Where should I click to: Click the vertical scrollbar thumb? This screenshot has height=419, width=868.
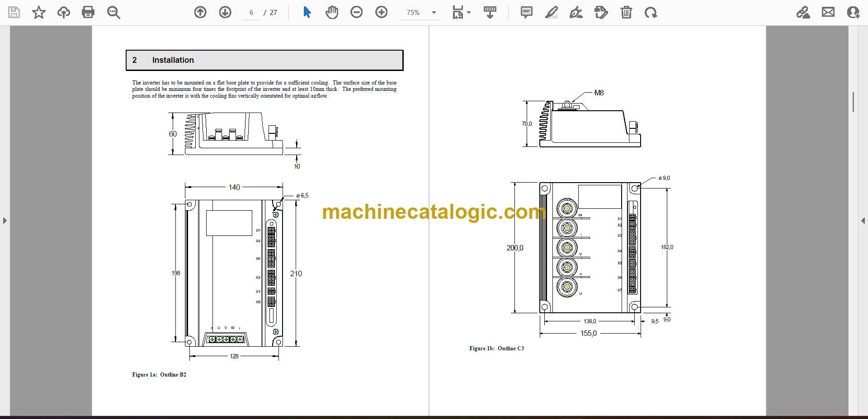click(x=853, y=102)
